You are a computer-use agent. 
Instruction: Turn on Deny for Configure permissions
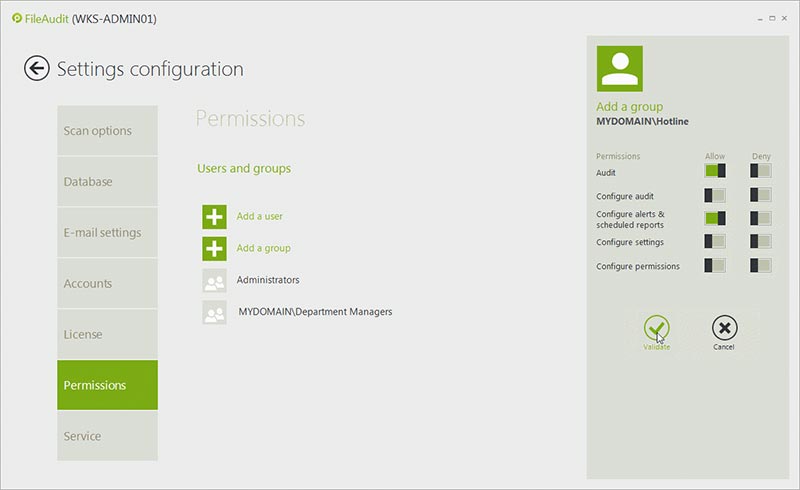(761, 266)
